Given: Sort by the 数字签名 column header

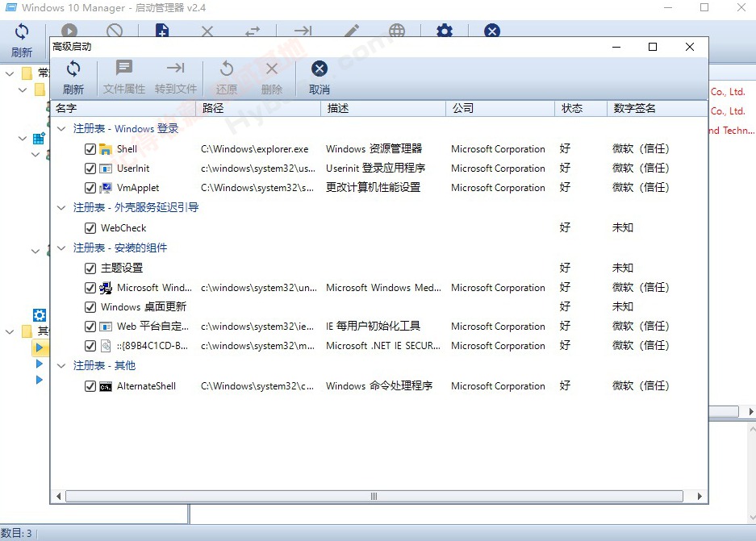Looking at the screenshot, I should pyautogui.click(x=657, y=108).
